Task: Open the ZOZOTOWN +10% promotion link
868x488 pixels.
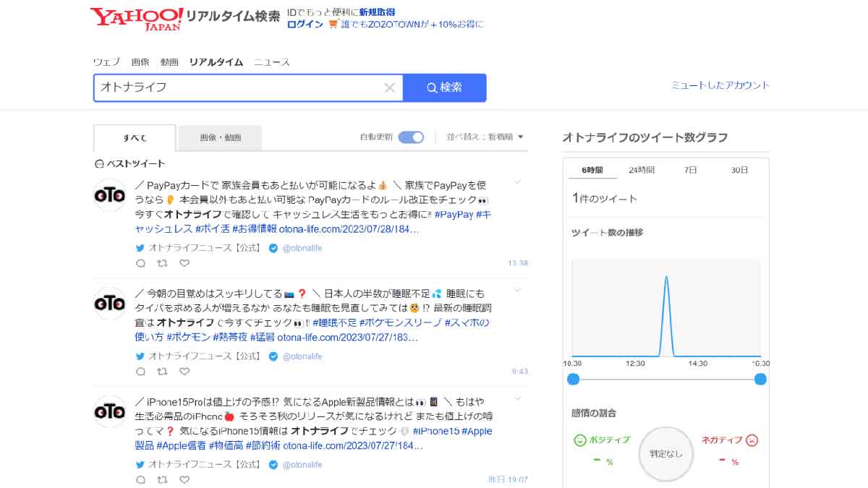Action: pyautogui.click(x=412, y=24)
